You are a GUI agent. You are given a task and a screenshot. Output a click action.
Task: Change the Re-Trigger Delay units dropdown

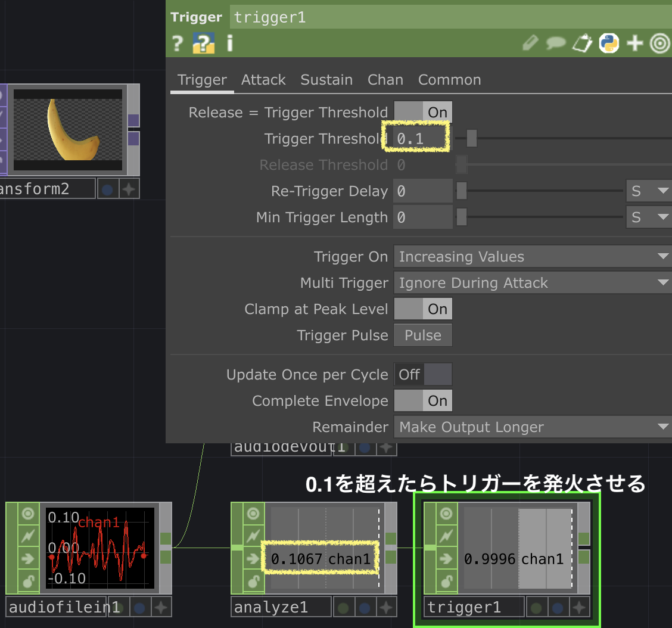point(649,191)
